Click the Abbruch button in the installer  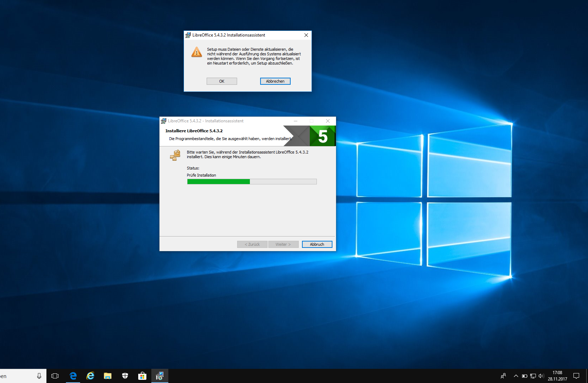point(317,244)
